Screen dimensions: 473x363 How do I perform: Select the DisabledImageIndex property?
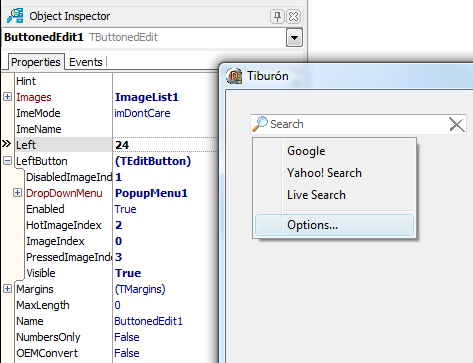coord(69,177)
